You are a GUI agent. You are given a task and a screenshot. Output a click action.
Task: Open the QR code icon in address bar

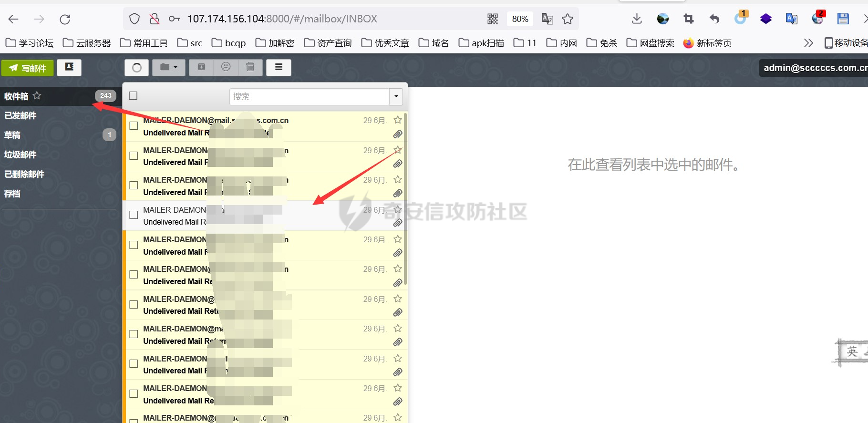click(x=493, y=19)
